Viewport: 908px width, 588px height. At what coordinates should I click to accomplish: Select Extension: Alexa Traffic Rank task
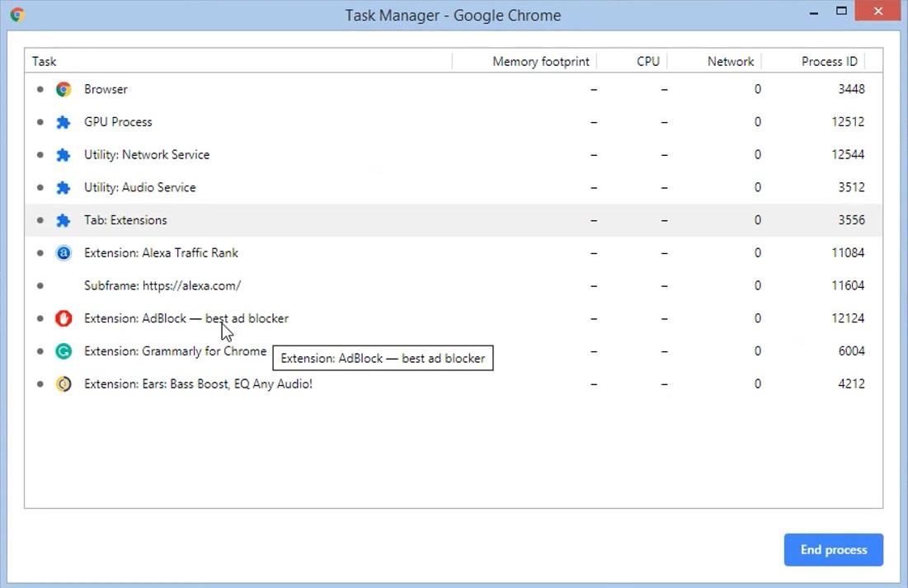(454, 253)
